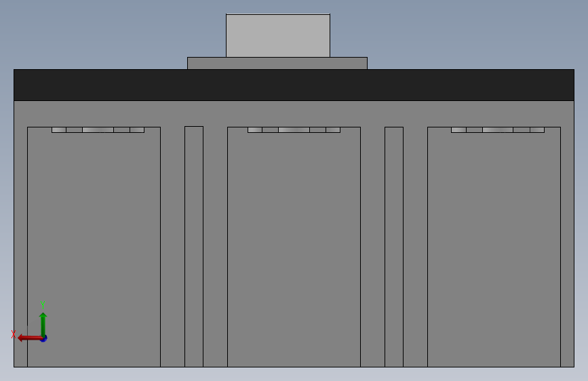Pick the handle slot row on center panel
Image resolution: width=588 pixels, height=381 pixels.
pos(294,129)
